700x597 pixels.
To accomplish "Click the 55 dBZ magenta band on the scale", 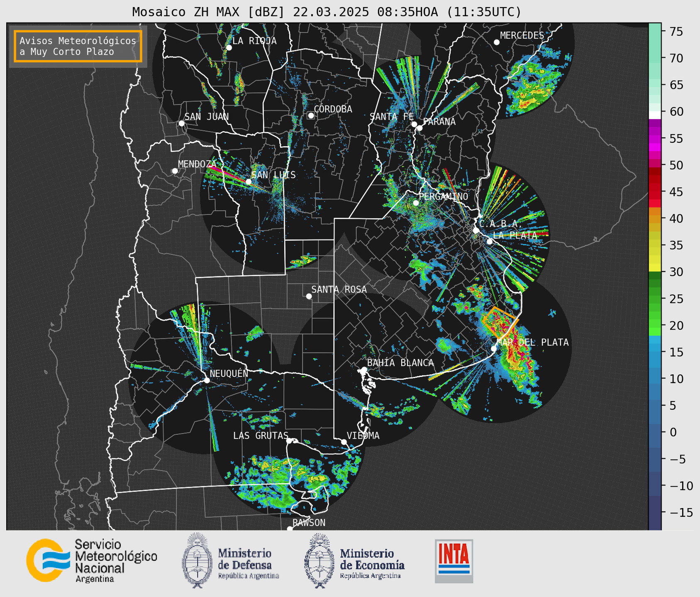I will tap(655, 139).
